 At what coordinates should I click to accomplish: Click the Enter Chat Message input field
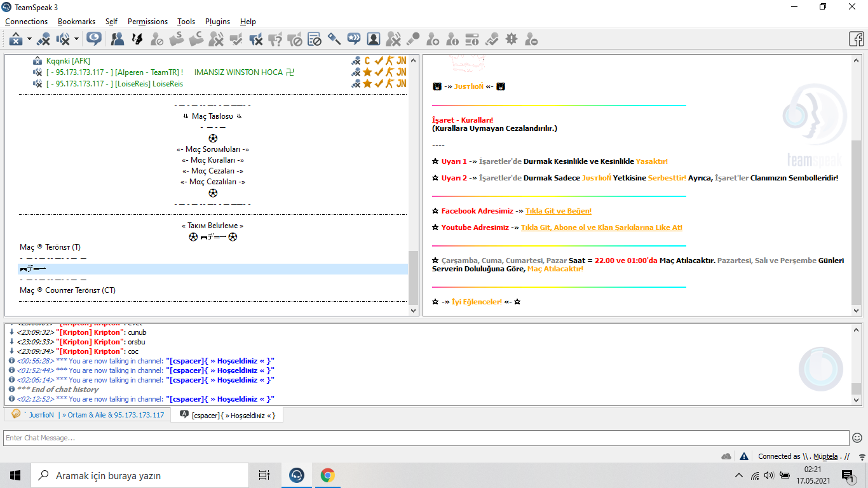point(426,438)
